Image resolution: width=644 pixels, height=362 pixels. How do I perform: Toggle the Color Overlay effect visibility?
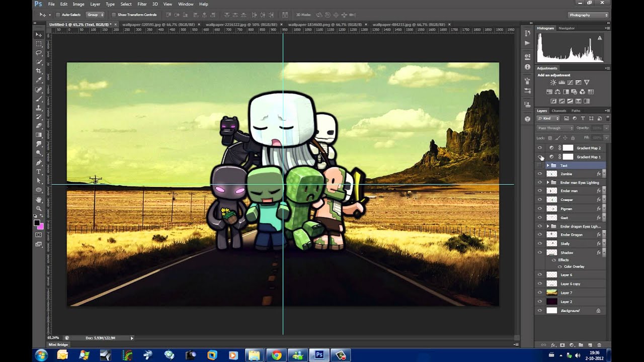point(559,266)
